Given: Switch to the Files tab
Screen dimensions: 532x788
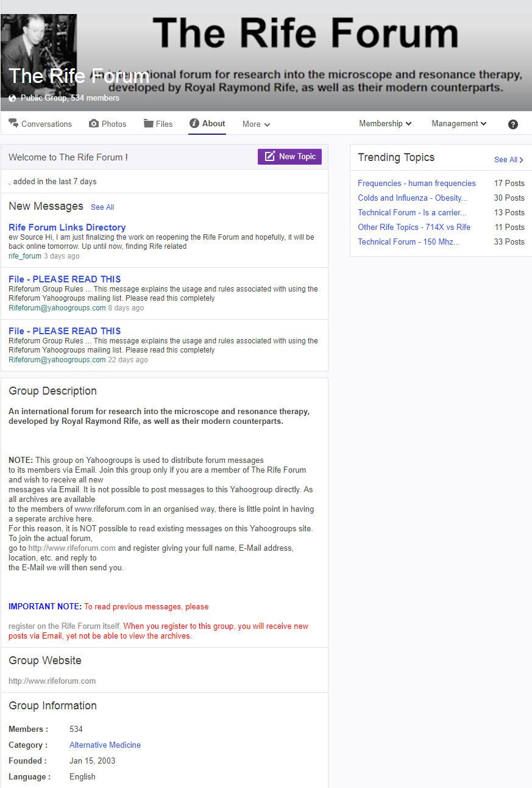Looking at the screenshot, I should (158, 124).
